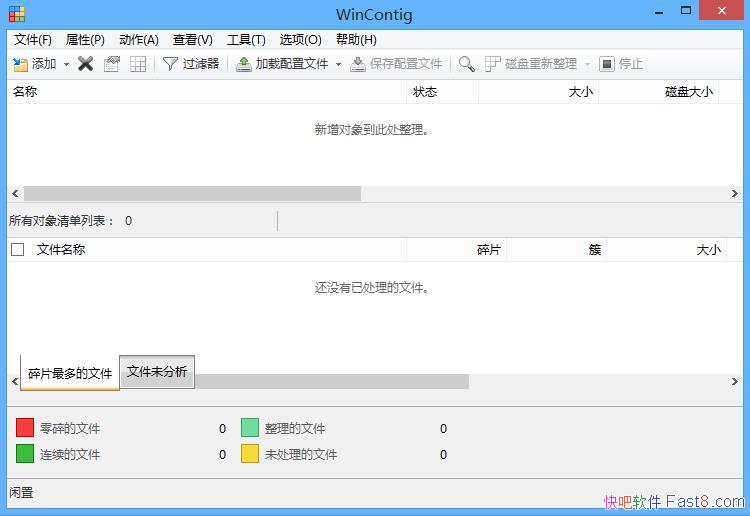Open the 选项(O) menu
Viewport: 750px width, 516px height.
[x=300, y=40]
